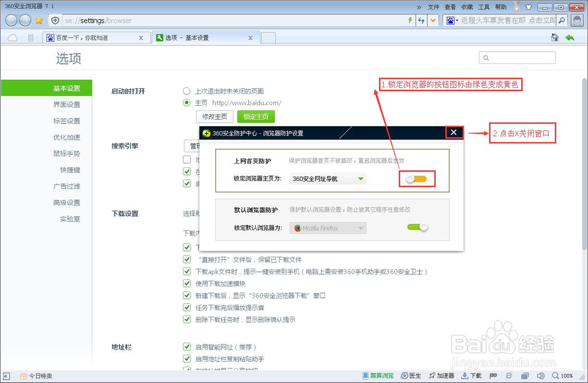588x383 pixels.
Task: Open the 帮助 menu
Action: [501, 7]
